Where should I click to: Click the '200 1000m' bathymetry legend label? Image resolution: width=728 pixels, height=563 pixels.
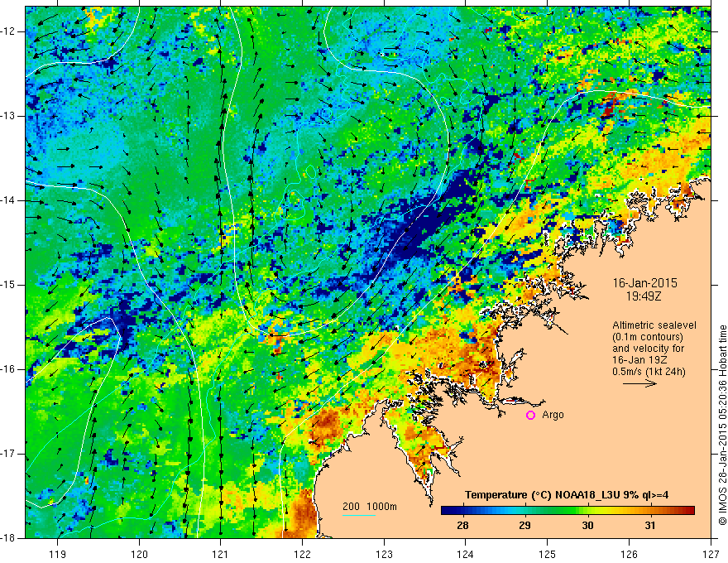coord(370,507)
